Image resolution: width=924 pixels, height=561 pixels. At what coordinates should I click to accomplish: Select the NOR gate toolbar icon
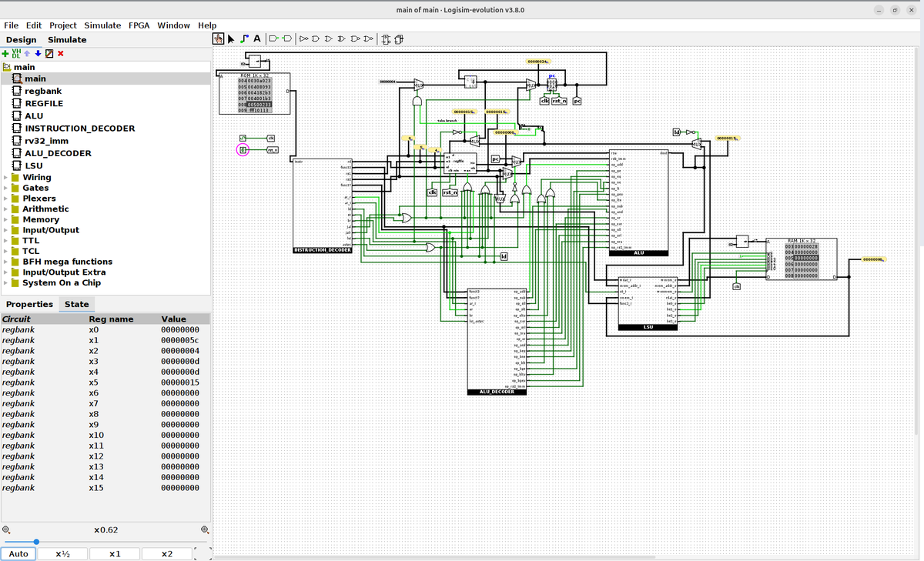tap(368, 38)
